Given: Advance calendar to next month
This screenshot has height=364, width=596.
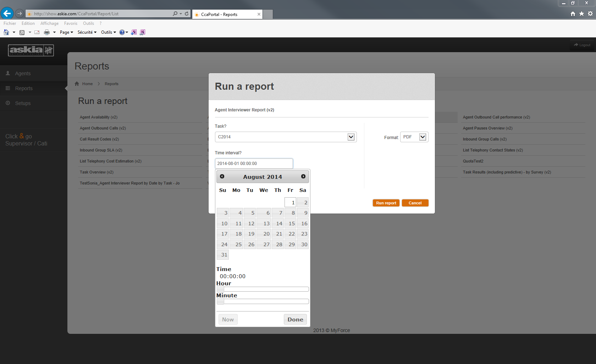Looking at the screenshot, I should click(x=303, y=176).
